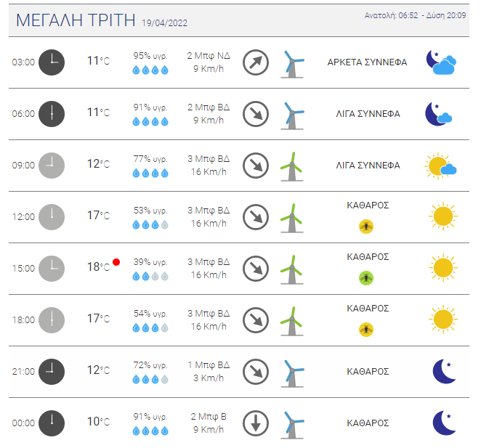Click the yellow mosquito icon at 12:00
Viewport: 481px width, 448px height.
click(366, 227)
